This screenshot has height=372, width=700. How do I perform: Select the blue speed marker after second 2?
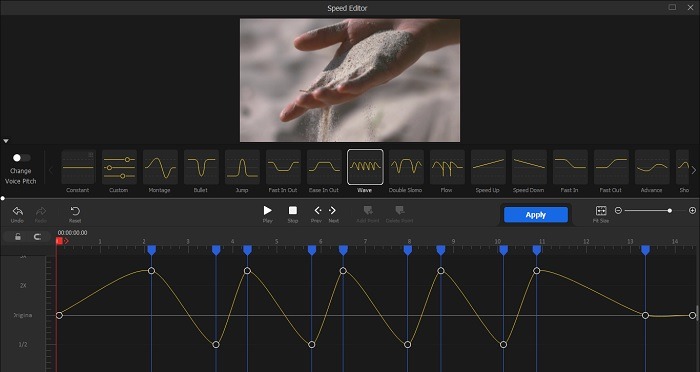151,250
